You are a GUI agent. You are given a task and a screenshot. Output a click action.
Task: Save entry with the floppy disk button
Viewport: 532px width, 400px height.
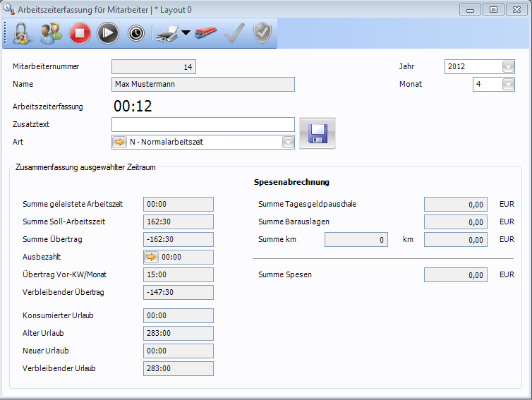click(x=317, y=133)
